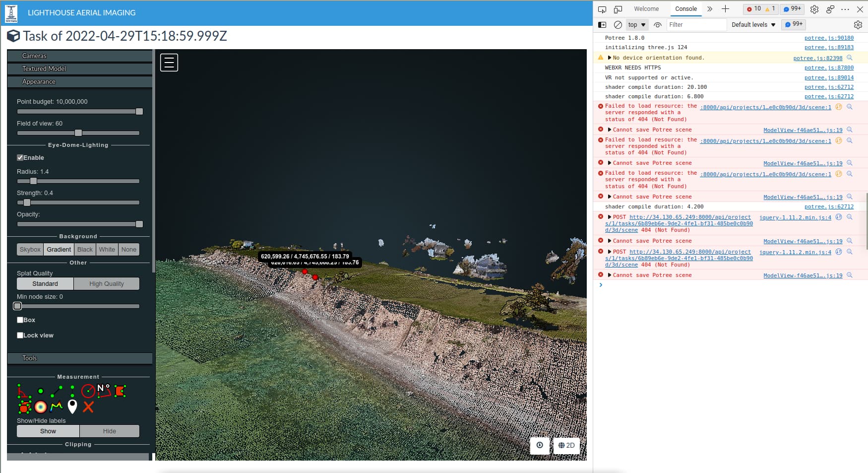This screenshot has height=473, width=868.
Task: Click the compass reset view button
Action: [540, 445]
